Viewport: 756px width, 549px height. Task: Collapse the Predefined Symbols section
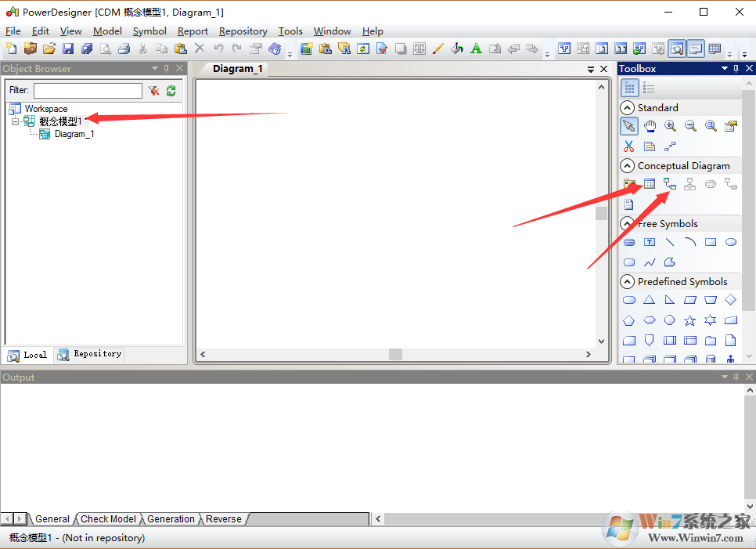tap(627, 281)
